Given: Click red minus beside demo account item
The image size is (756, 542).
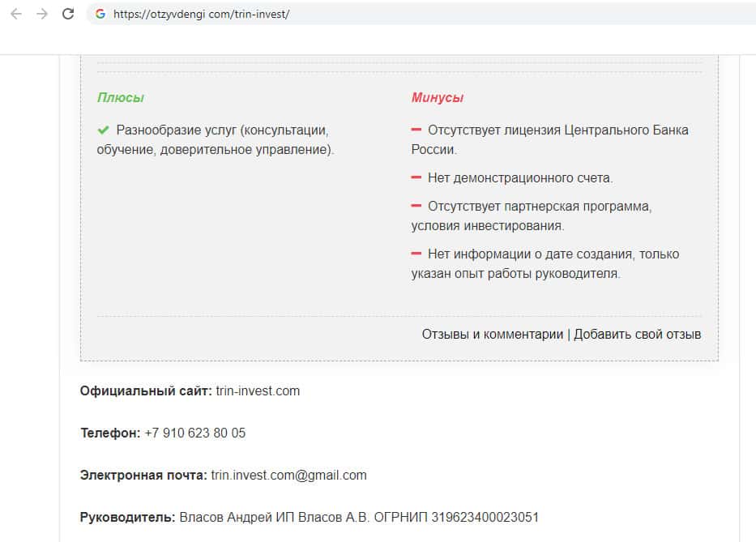Looking at the screenshot, I should coord(416,177).
